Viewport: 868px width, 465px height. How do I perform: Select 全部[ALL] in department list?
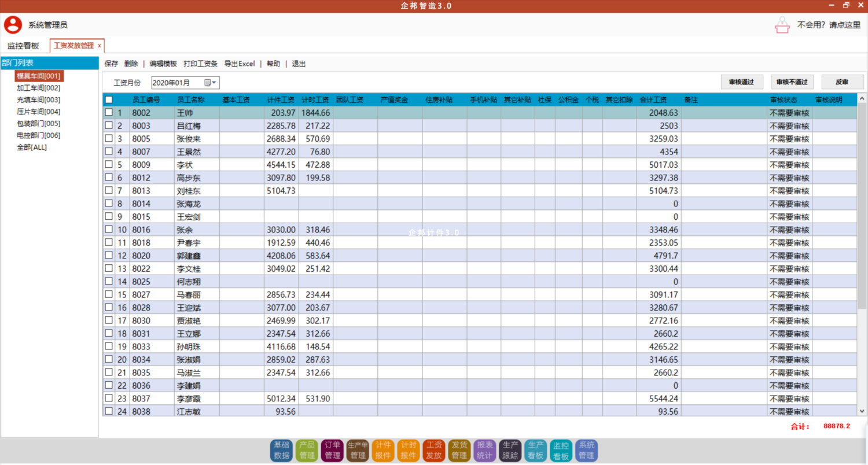point(32,147)
